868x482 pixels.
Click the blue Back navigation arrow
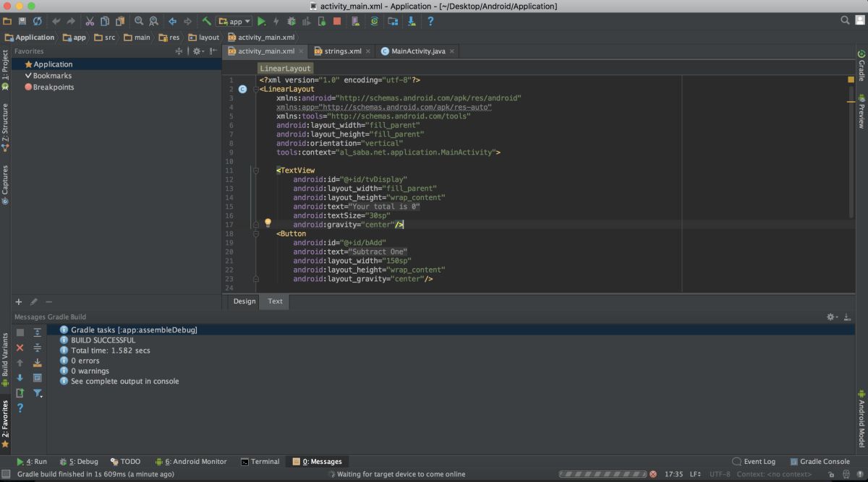coord(172,22)
